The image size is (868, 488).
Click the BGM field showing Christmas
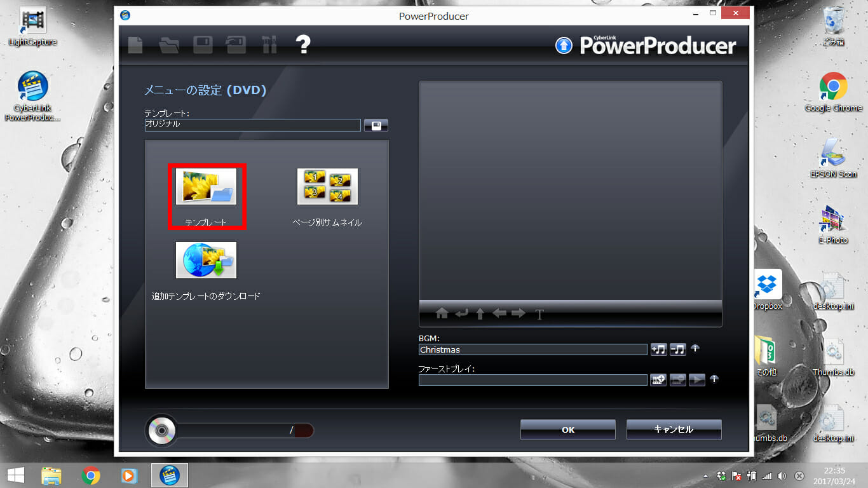point(533,349)
